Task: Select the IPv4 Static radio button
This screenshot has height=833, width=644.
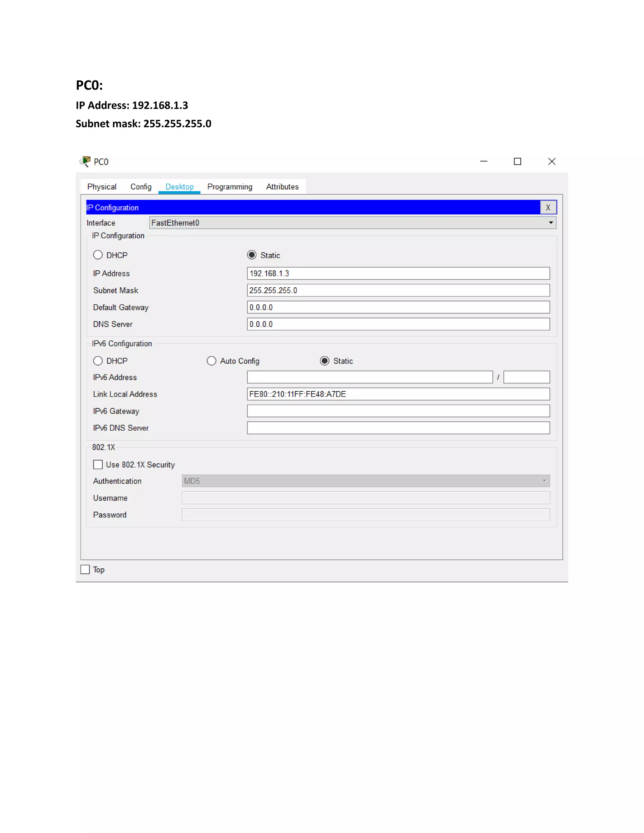Action: point(252,255)
